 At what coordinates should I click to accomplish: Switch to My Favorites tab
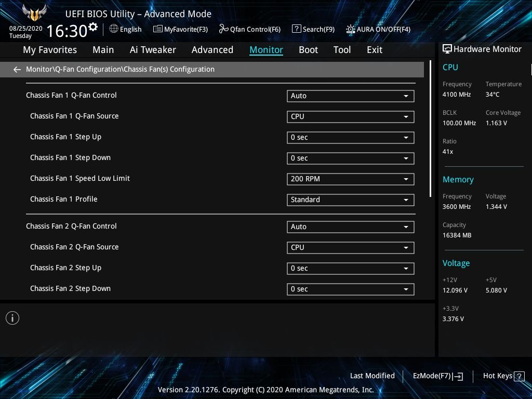tap(50, 50)
